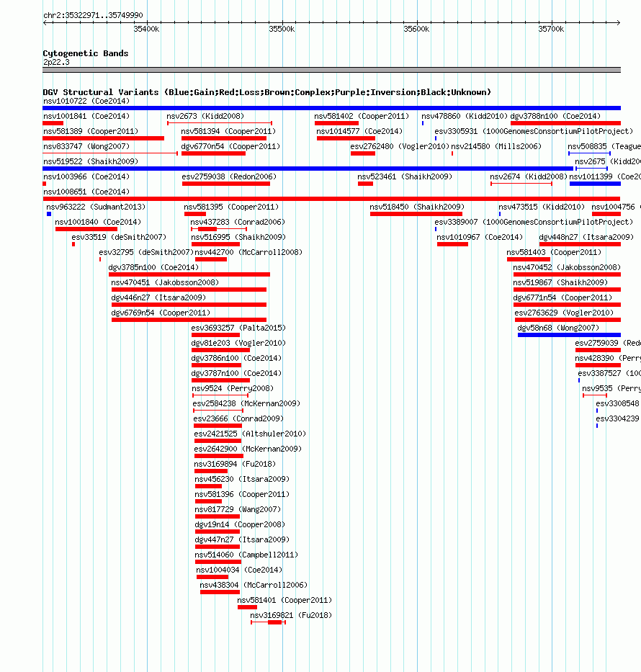Viewport: 641px width, 672px height.
Task: Click esv2759038 (Redon2006) label
Action: pyautogui.click(x=229, y=176)
